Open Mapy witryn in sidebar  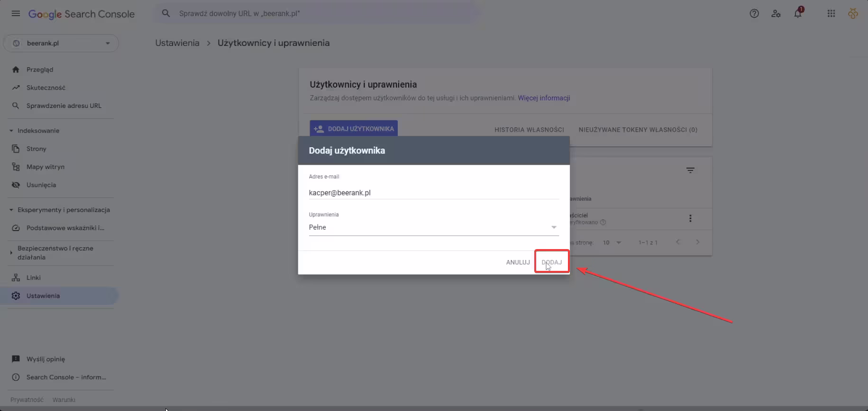45,167
